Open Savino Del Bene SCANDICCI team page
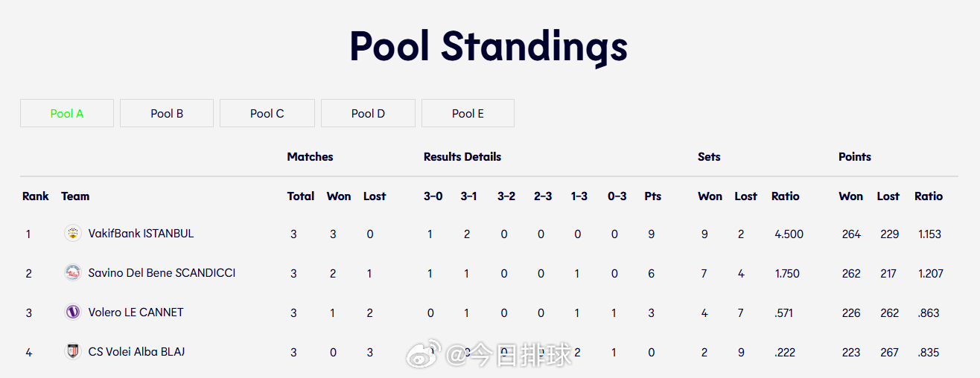The width and height of the screenshot is (980, 378). 162,273
